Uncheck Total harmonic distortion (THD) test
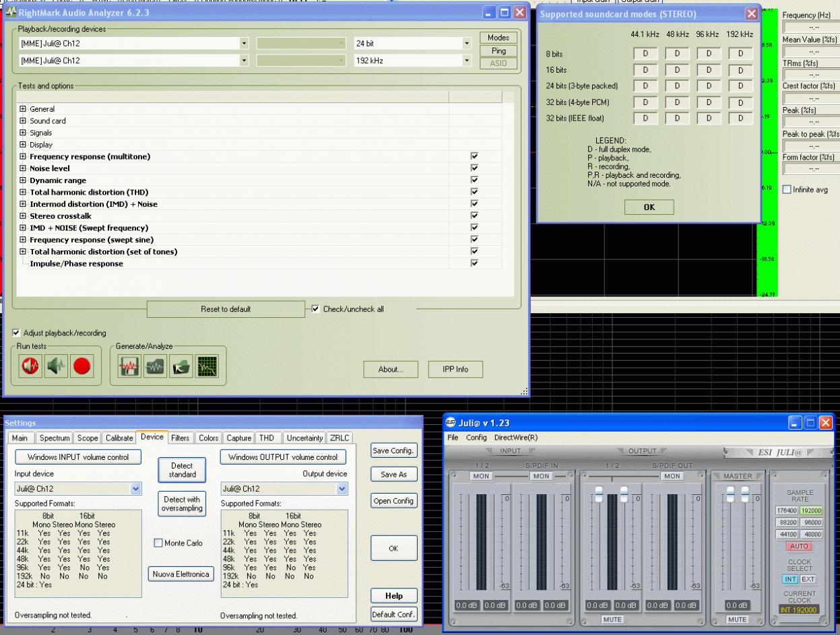This screenshot has width=840, height=635. [x=474, y=192]
